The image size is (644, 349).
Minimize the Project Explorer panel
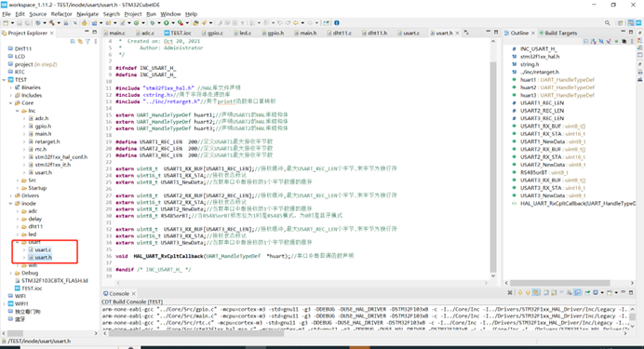[x=87, y=32]
